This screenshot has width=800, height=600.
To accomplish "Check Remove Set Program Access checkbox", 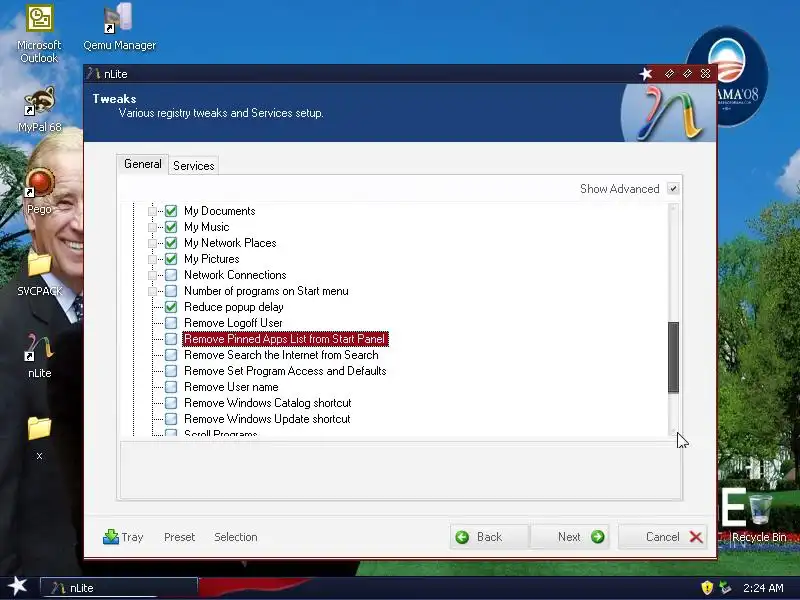I will 171,371.
